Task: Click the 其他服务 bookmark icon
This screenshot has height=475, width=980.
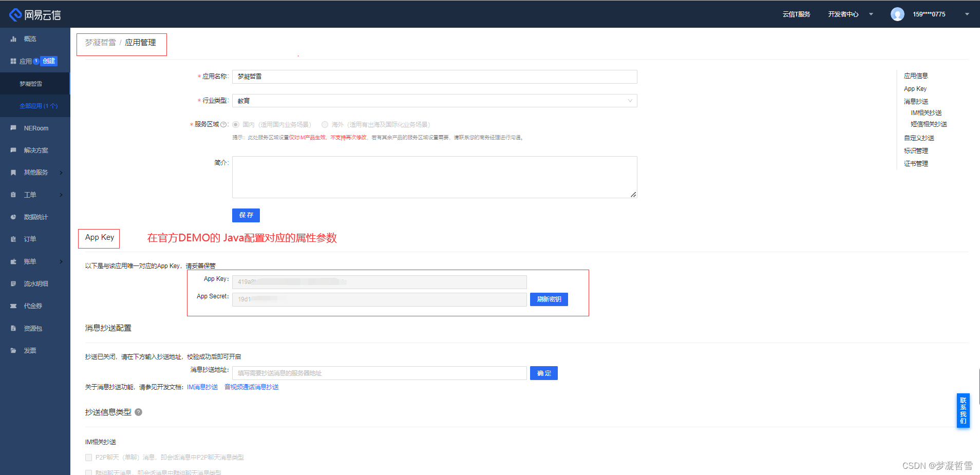Action: [x=13, y=173]
